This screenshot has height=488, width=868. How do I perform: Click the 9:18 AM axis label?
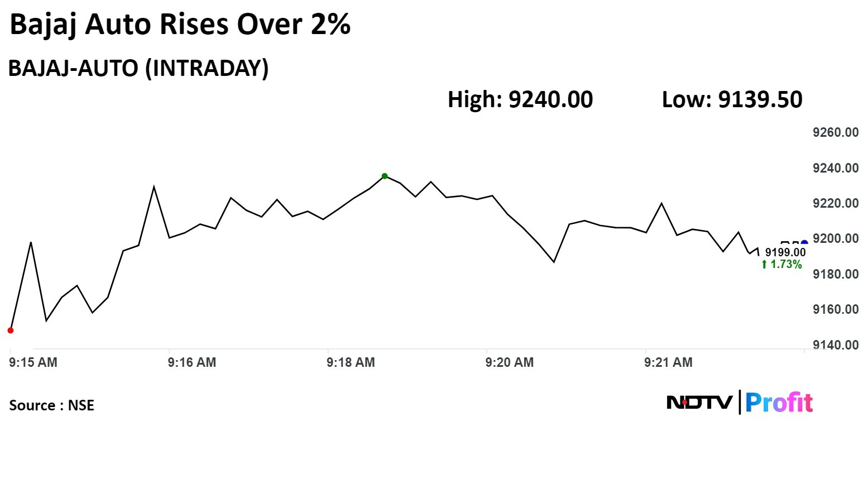[351, 362]
